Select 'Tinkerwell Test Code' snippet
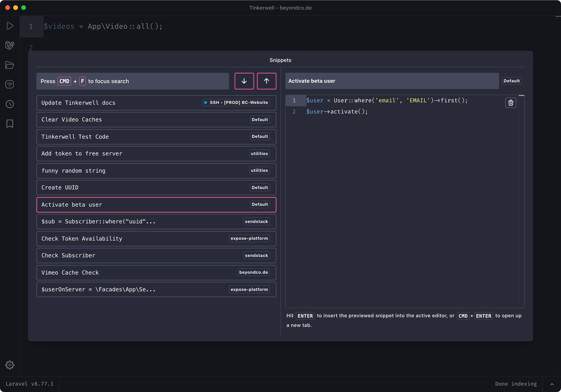The height and width of the screenshot is (392, 561). point(156,137)
